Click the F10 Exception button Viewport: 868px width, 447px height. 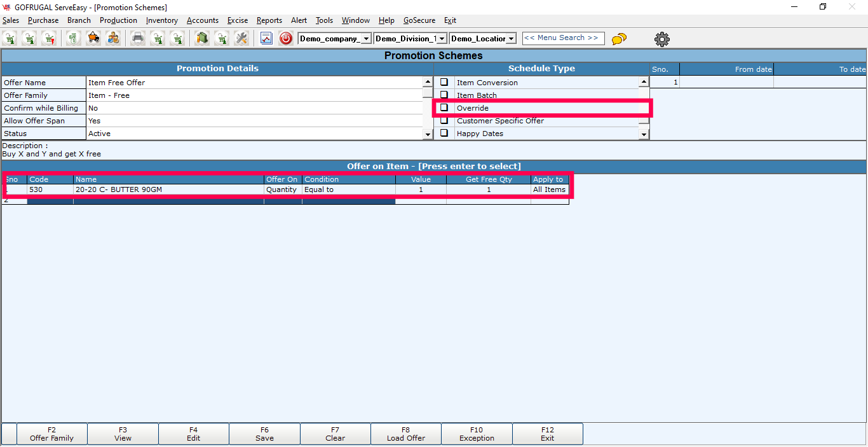(477, 434)
